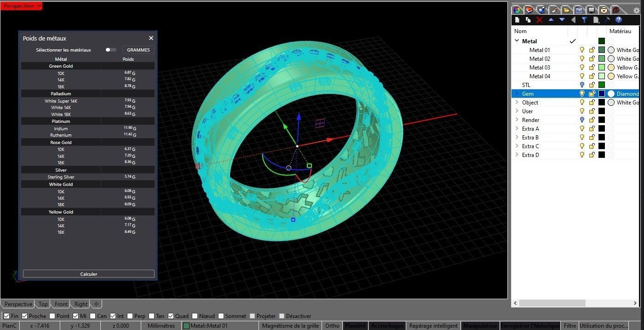
Task: Delete layer with the red X icon
Action: pos(540,20)
